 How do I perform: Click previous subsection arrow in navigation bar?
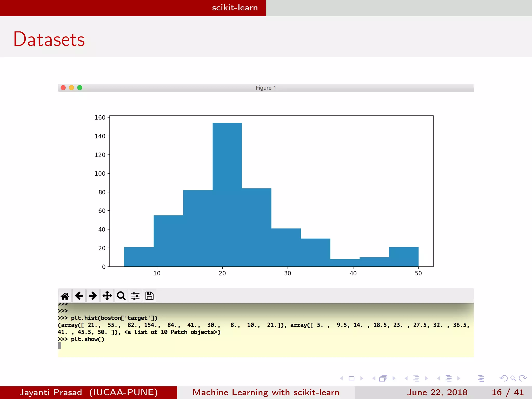406,378
